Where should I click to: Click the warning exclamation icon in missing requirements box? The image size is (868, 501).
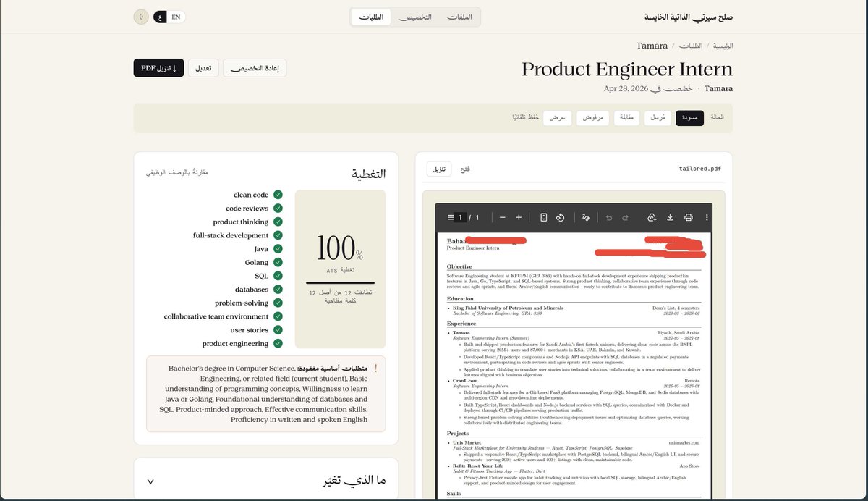click(375, 369)
